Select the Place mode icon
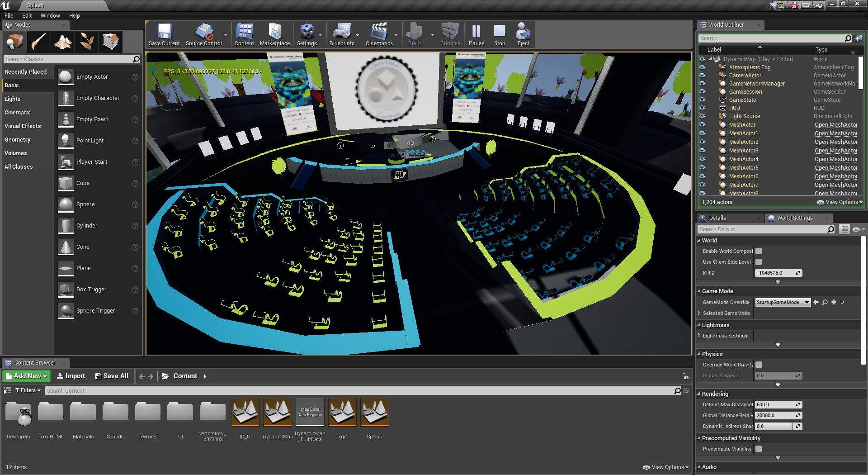 15,42
